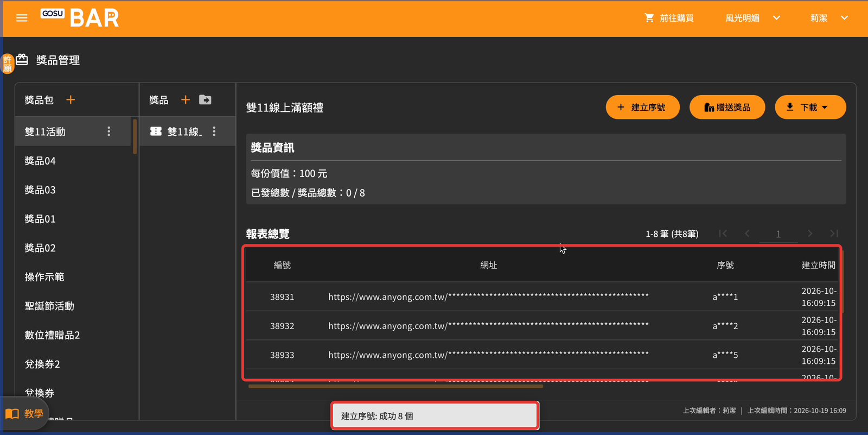Viewport: 868px width, 435px height.
Task: Click the page number input field
Action: (778, 234)
